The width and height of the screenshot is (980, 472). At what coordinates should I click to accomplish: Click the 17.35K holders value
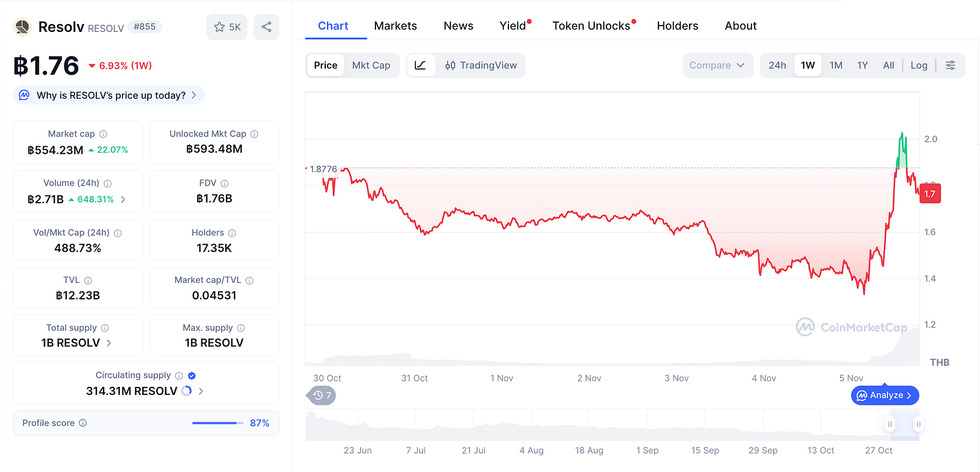(214, 249)
